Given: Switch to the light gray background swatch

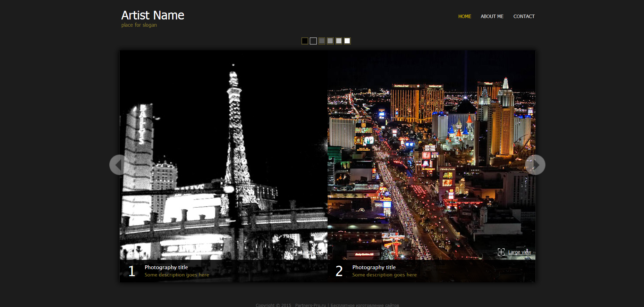Looking at the screenshot, I should [339, 41].
